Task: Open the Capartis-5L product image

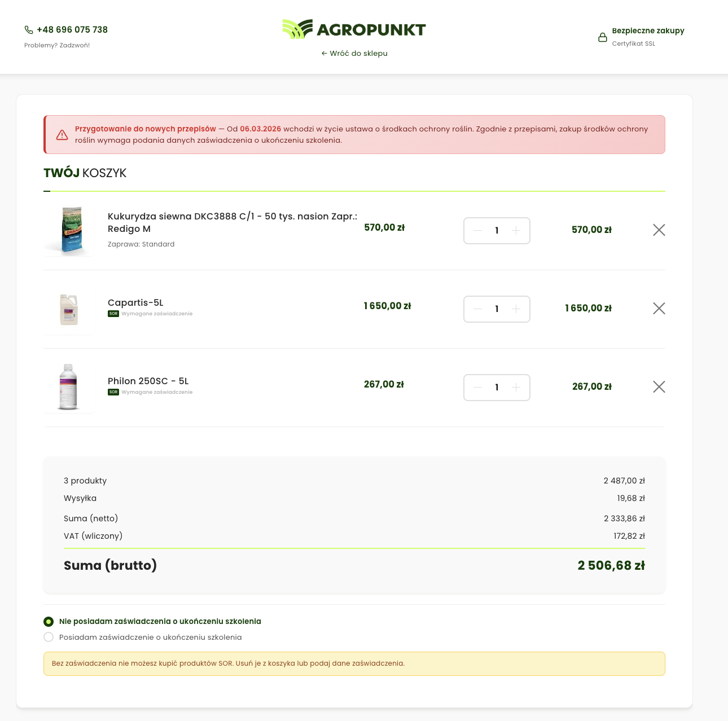Action: (69, 309)
